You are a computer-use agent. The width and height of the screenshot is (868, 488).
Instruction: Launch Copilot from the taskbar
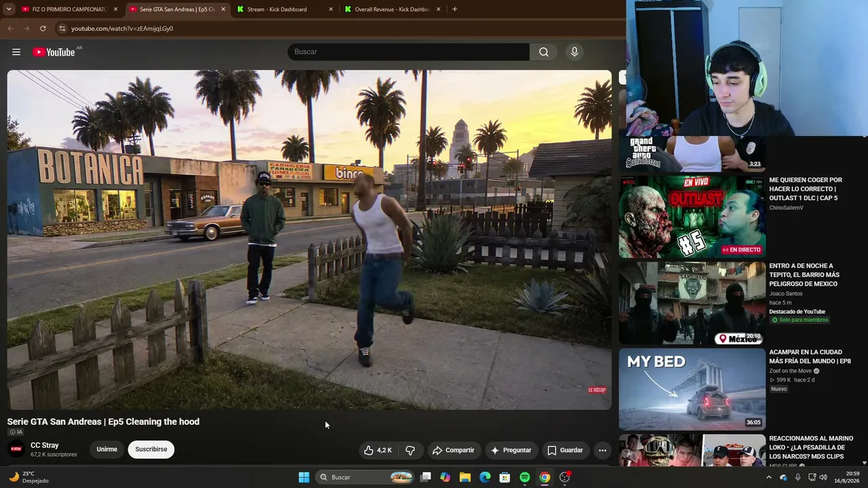click(x=446, y=477)
